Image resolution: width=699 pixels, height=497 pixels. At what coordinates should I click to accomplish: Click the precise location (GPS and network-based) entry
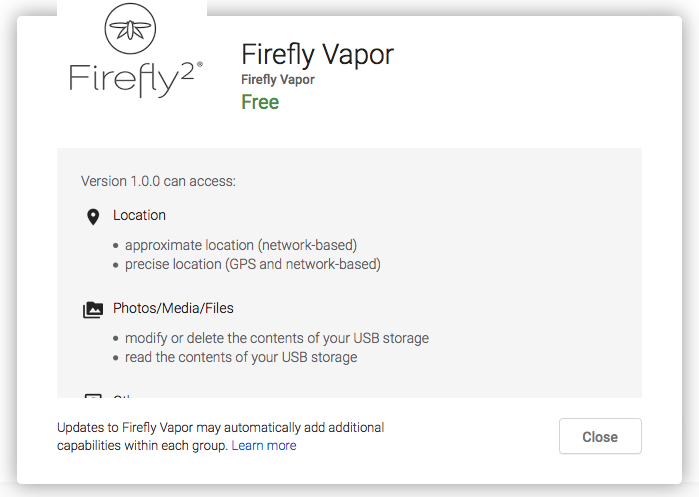tap(253, 264)
